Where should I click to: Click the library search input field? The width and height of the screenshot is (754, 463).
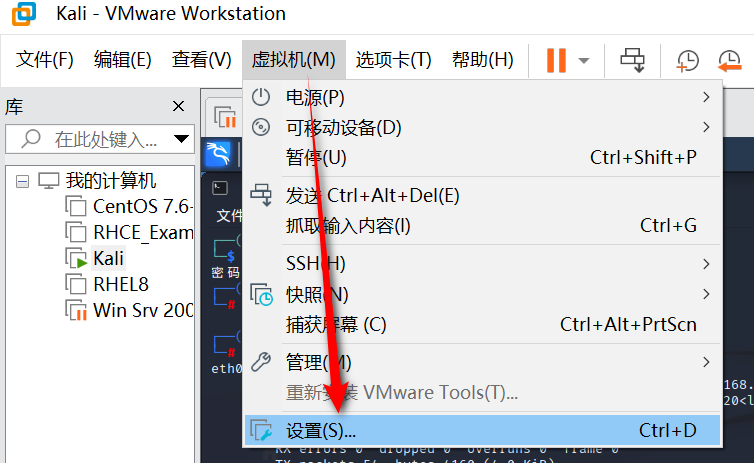[100, 139]
